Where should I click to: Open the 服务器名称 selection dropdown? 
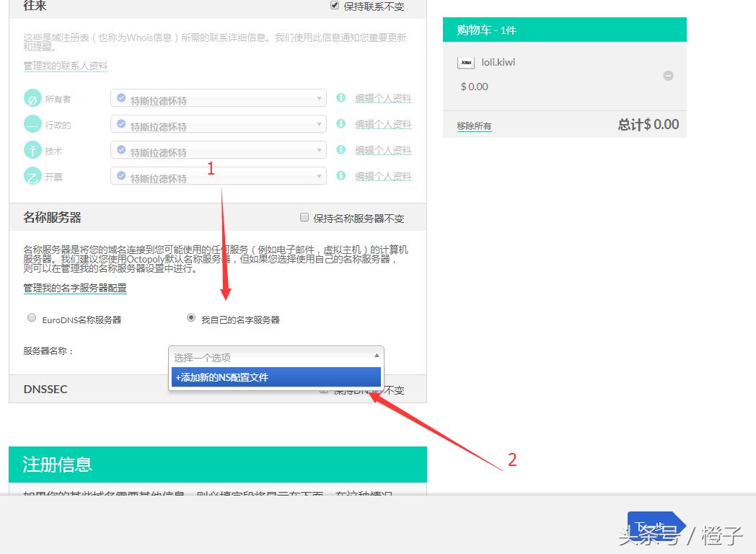(x=276, y=356)
